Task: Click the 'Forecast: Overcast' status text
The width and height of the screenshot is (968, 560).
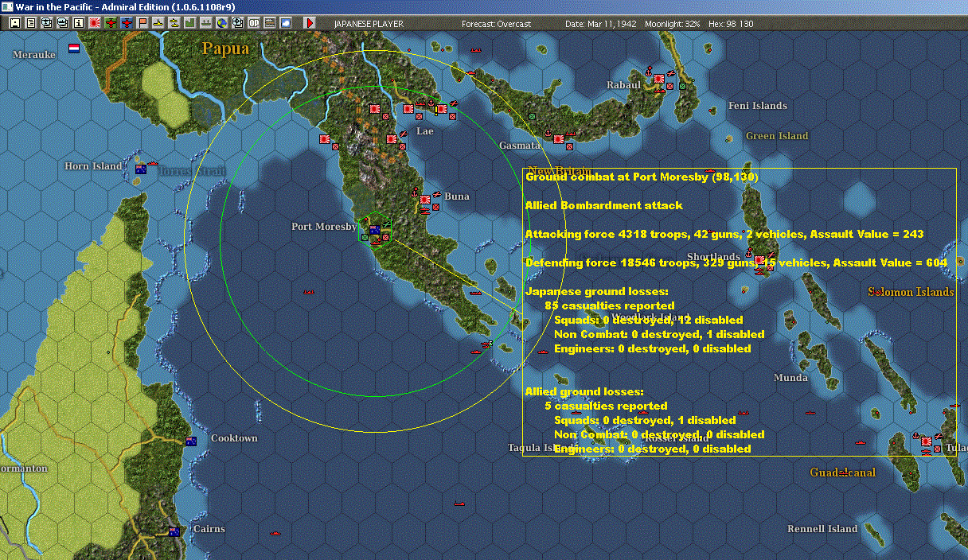Action: 496,24
